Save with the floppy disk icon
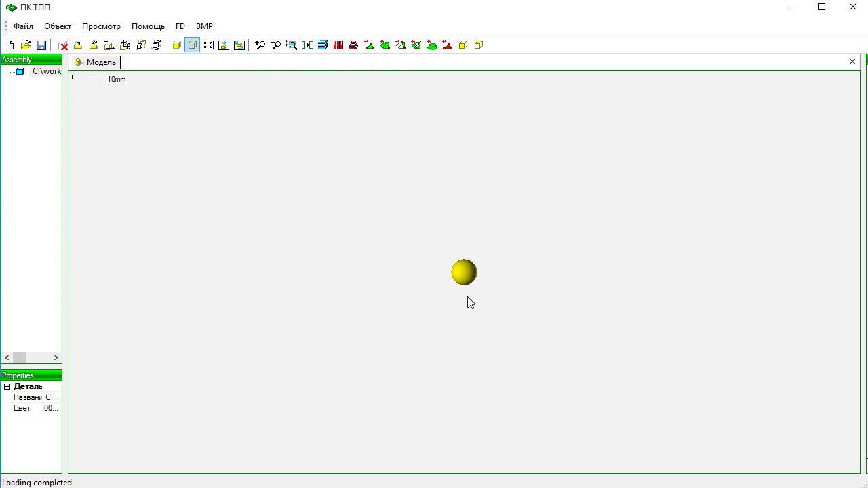The height and width of the screenshot is (488, 868). pyautogui.click(x=41, y=45)
